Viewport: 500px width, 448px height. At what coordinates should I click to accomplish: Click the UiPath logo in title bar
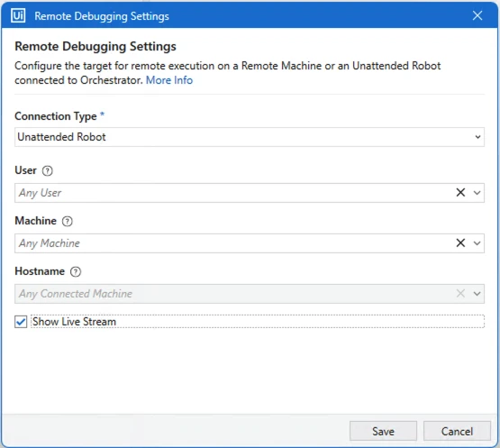(18, 15)
